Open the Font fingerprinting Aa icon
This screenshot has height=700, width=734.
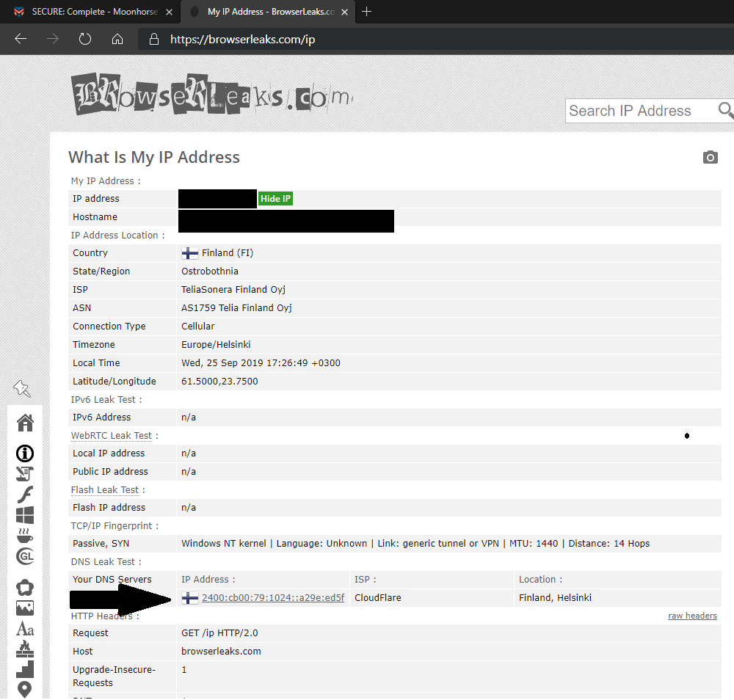[x=25, y=628]
